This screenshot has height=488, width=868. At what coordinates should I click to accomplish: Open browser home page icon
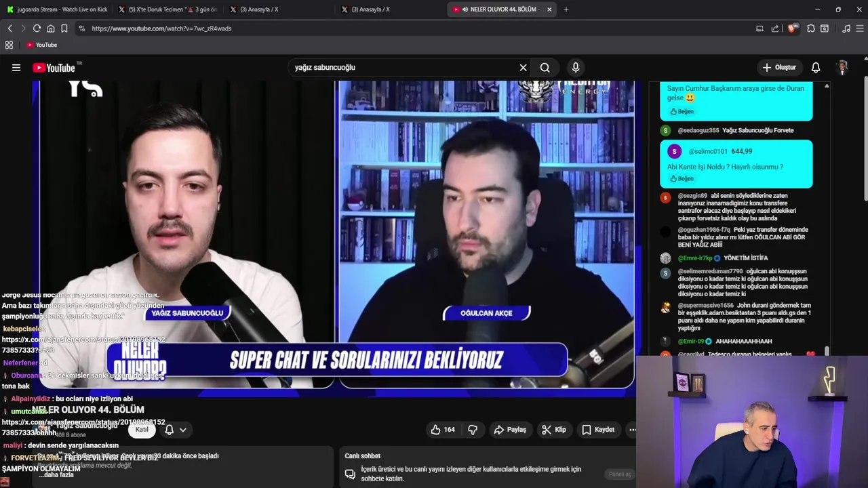pyautogui.click(x=50, y=28)
